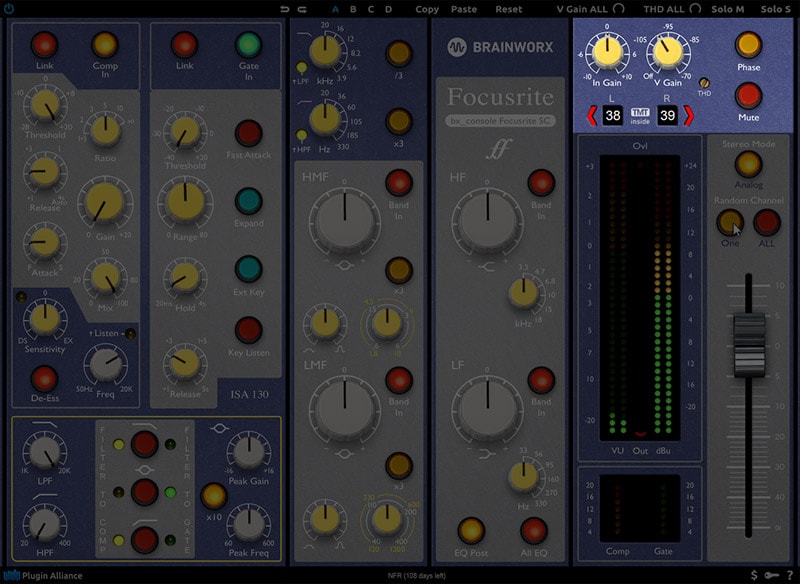Image resolution: width=800 pixels, height=584 pixels.
Task: Click the redo arrow icon
Action: coord(303,9)
